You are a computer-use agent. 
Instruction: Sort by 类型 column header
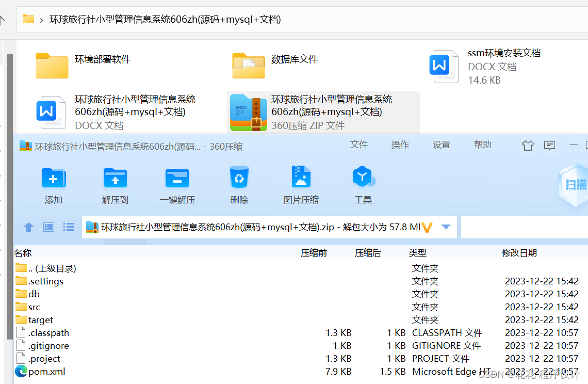click(418, 253)
